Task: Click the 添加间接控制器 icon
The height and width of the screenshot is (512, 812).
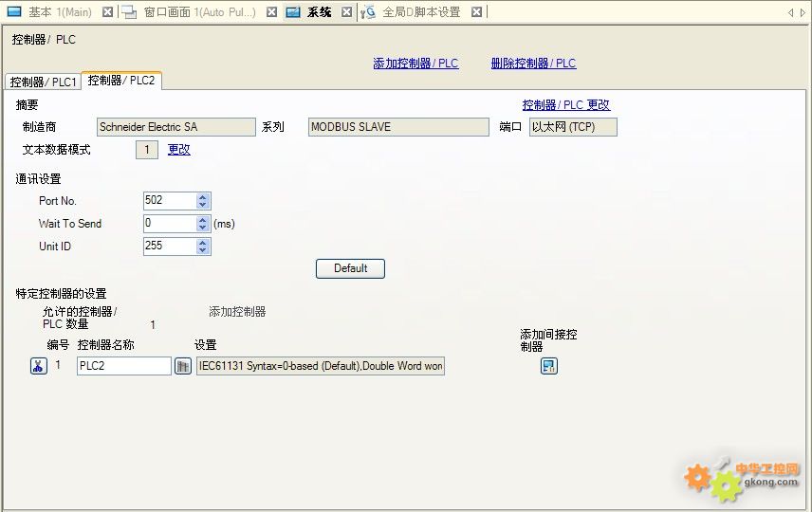Action: pos(549,366)
